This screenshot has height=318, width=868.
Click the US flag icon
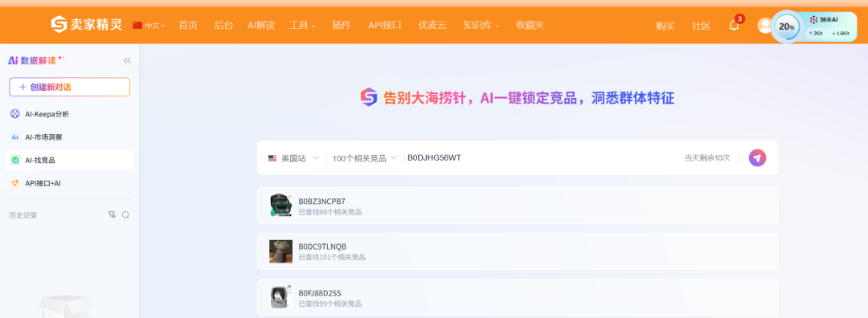coord(272,158)
